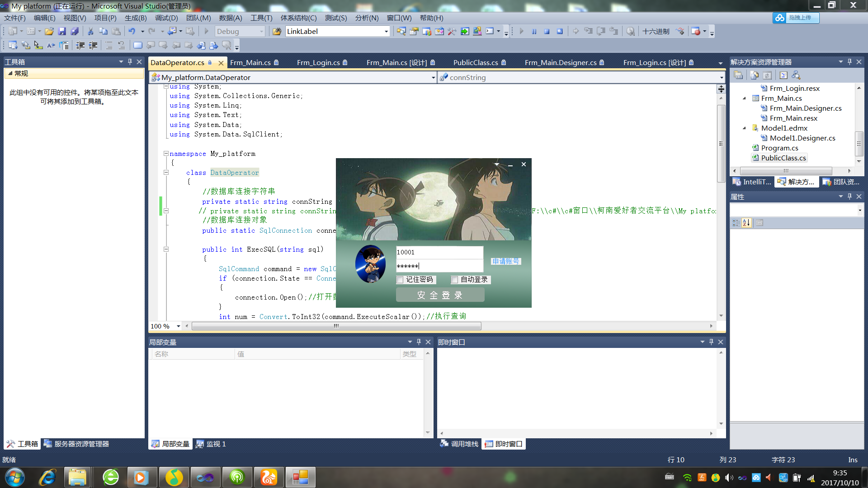This screenshot has width=868, height=488.
Task: Click the Open File toolbar icon
Action: point(49,32)
